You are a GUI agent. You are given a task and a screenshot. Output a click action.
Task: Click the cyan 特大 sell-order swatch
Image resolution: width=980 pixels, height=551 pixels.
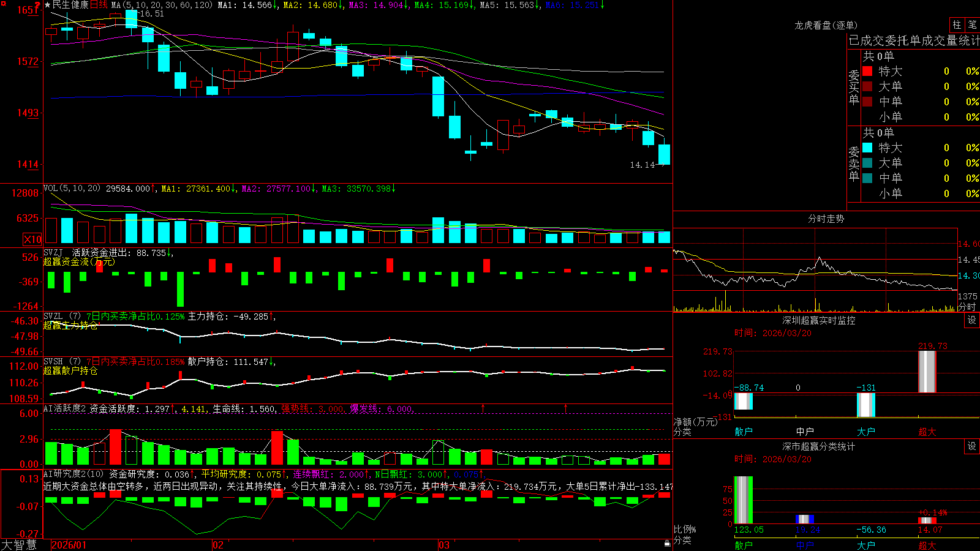[x=867, y=148]
